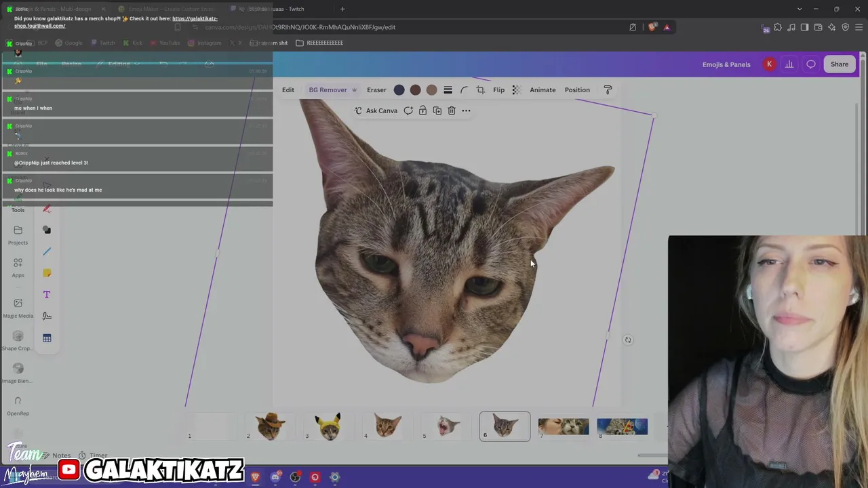Open the Brave shields icon in address bar
This screenshot has width=868, height=488.
[652, 27]
